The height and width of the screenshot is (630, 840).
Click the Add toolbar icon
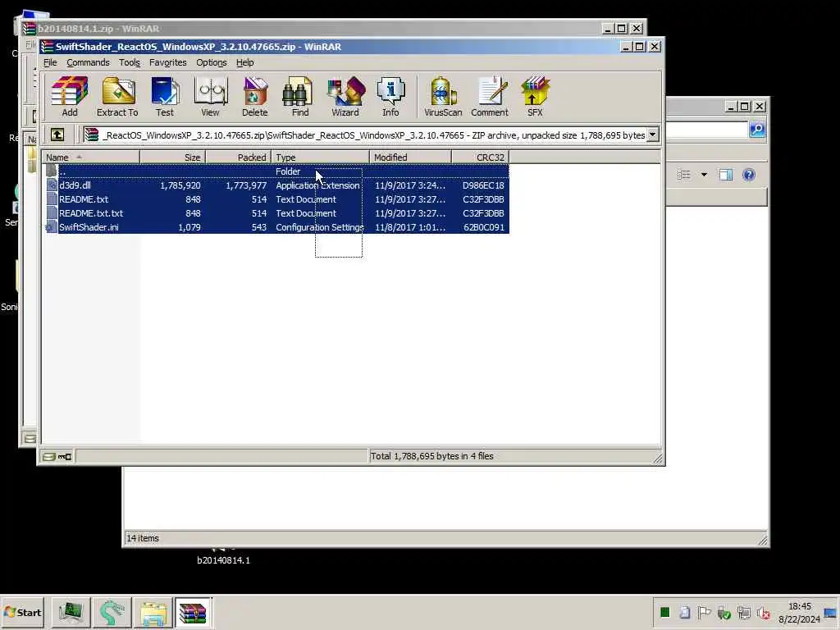69,97
